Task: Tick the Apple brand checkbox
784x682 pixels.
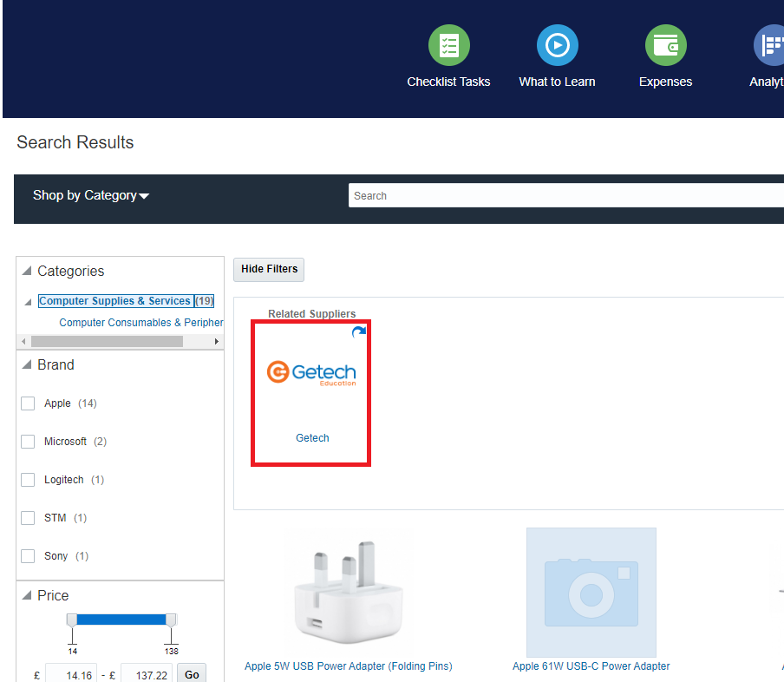Action: pos(28,403)
